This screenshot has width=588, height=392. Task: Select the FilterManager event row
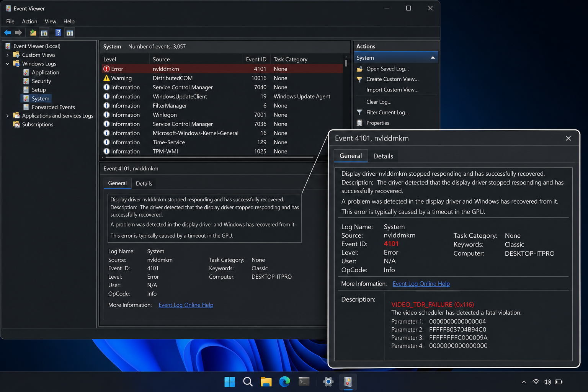click(x=222, y=106)
